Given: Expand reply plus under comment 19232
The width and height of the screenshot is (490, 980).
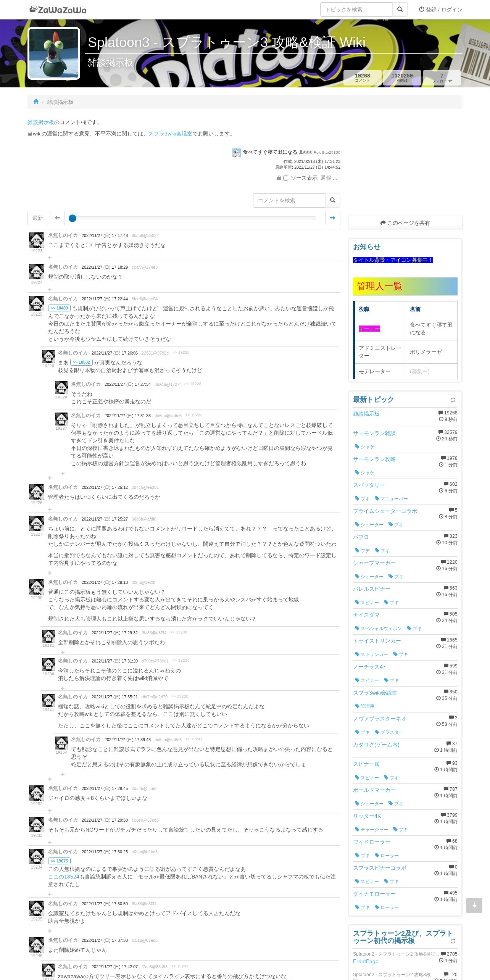Looking at the screenshot, I should click(x=50, y=811).
